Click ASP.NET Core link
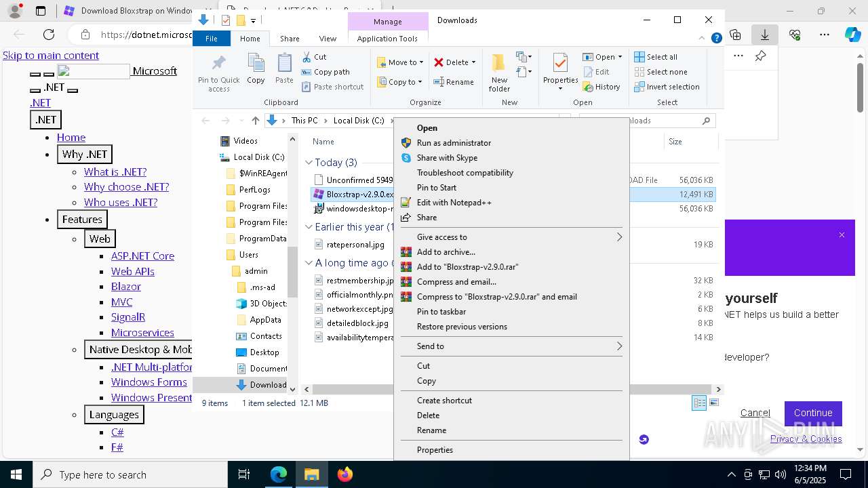868x488 pixels. [x=142, y=256]
